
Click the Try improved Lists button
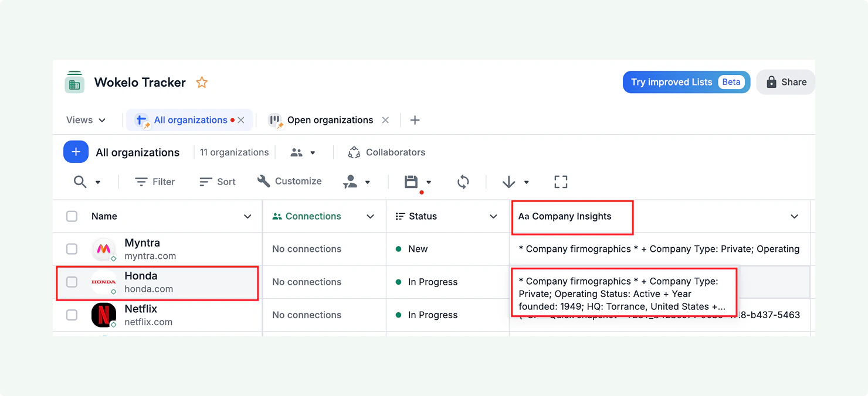coord(686,82)
